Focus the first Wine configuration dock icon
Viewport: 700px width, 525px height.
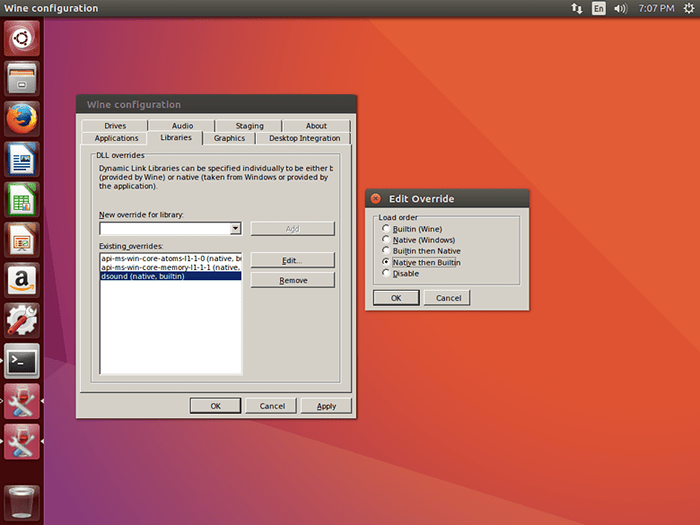pos(21,401)
